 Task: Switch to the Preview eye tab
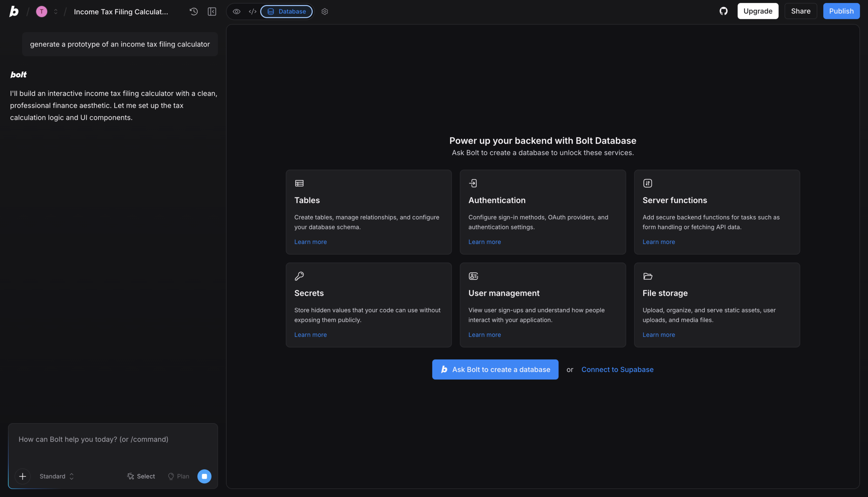(236, 12)
